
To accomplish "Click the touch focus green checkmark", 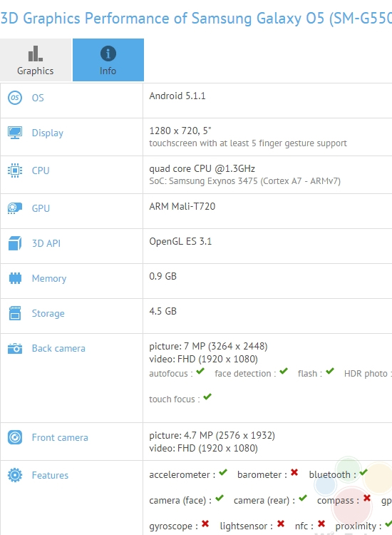I will click(207, 397).
